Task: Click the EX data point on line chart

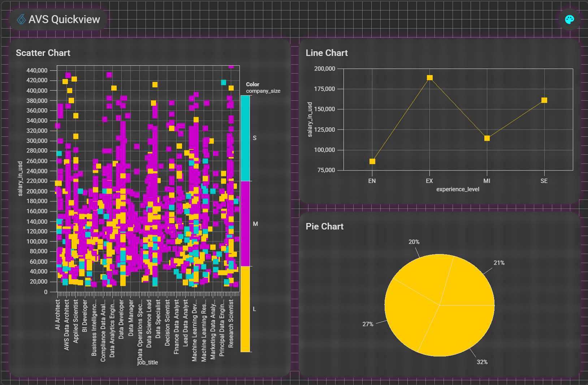Action: (x=429, y=78)
